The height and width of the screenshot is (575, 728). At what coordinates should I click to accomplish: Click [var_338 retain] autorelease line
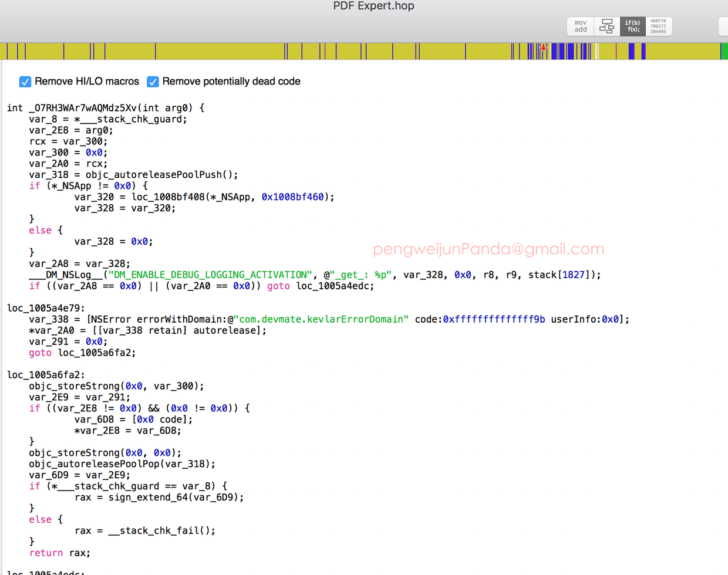pos(148,331)
